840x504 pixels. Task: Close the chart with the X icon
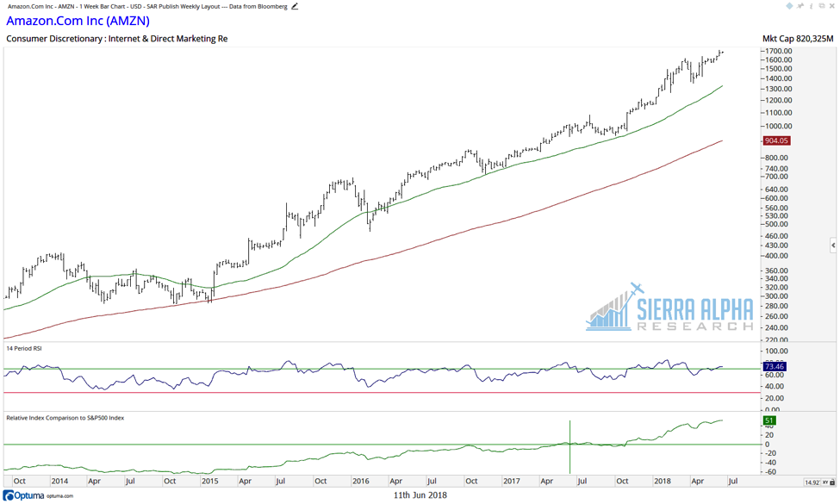click(x=832, y=6)
